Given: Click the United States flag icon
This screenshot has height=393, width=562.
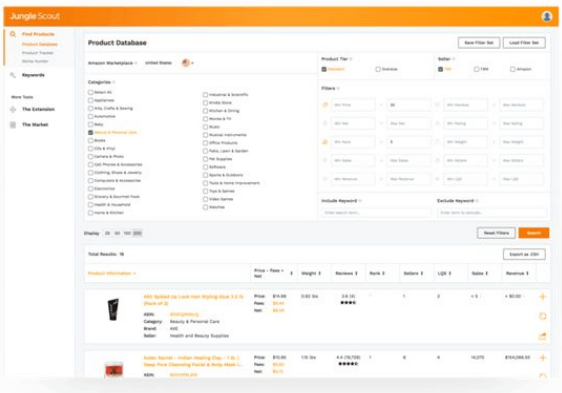Looking at the screenshot, I should tap(186, 63).
